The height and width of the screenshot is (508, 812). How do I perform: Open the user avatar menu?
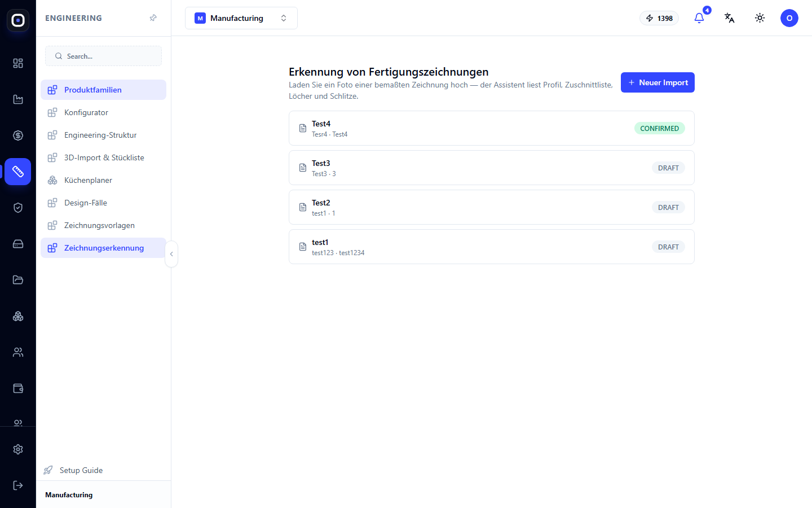click(x=789, y=18)
